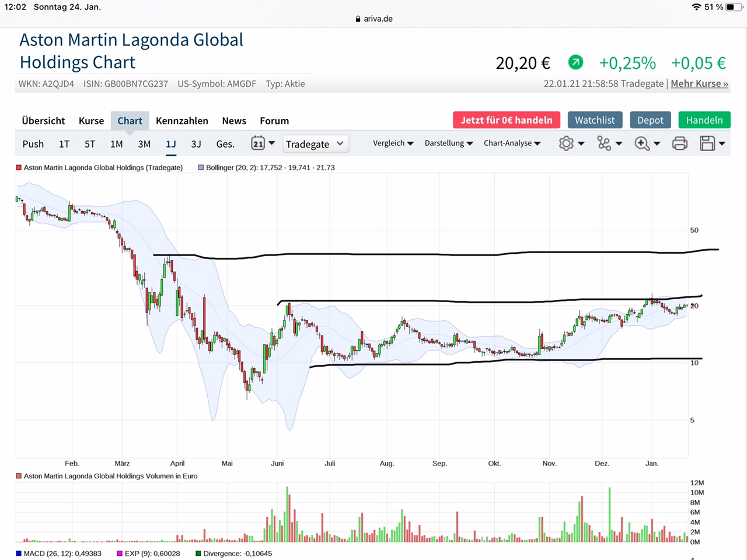Select the 3M time range
Image resolution: width=747 pixels, height=560 pixels.
[x=144, y=144]
